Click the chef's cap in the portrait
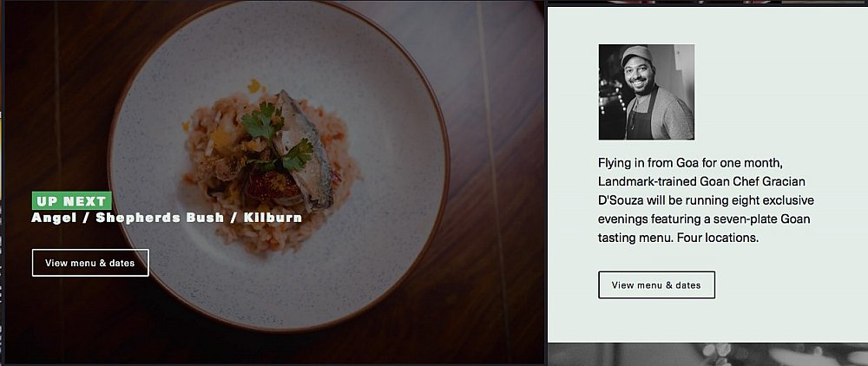 635,54
